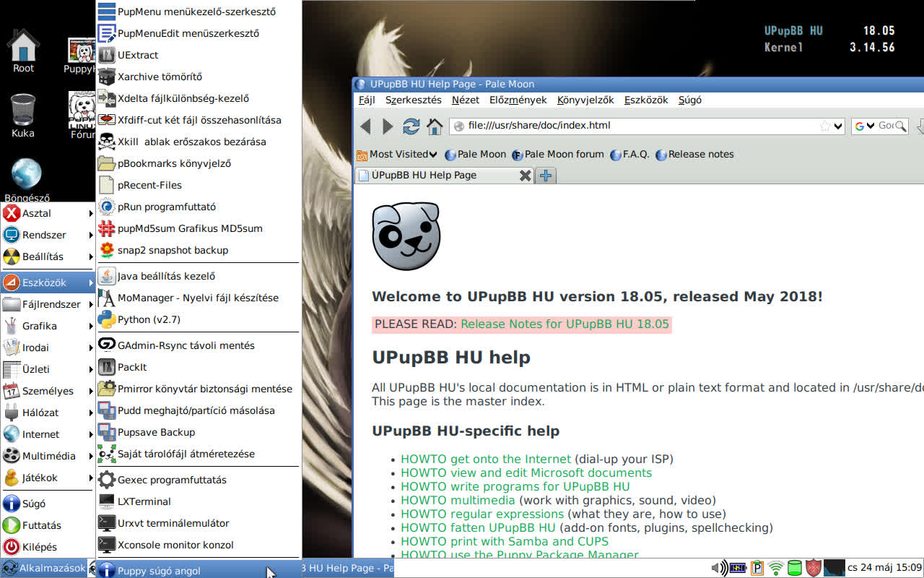924x578 pixels.
Task: Launch Pupsave Backup
Action: 199,432
